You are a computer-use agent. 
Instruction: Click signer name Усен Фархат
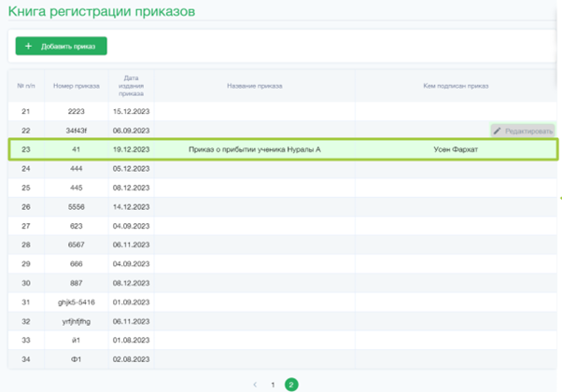click(x=456, y=149)
